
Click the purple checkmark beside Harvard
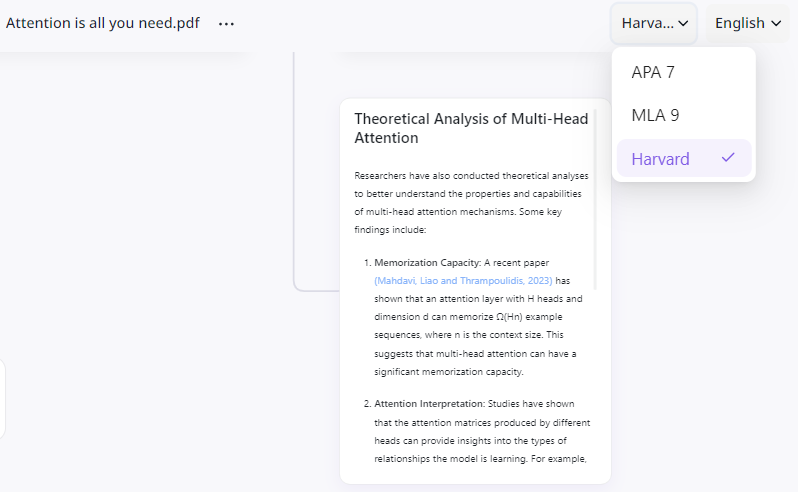click(728, 158)
